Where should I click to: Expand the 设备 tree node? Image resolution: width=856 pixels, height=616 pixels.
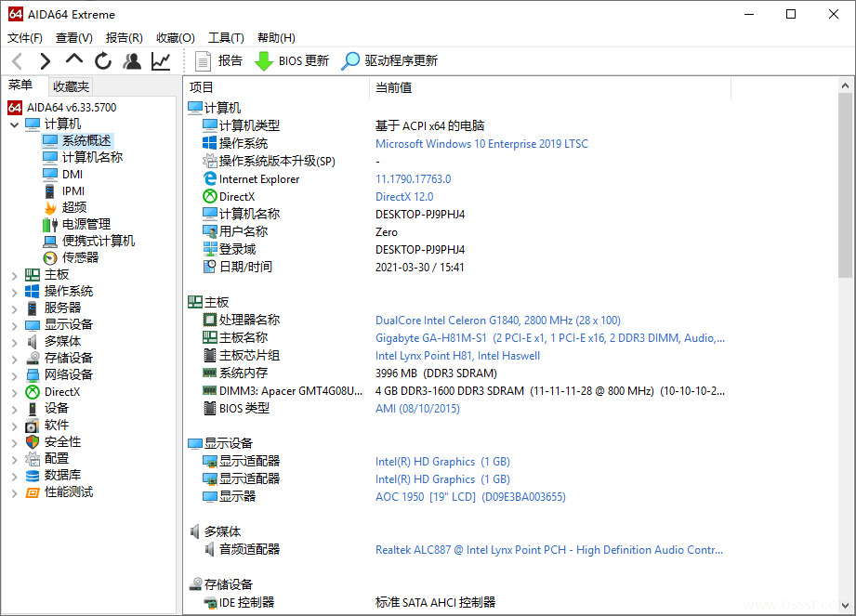(x=14, y=410)
